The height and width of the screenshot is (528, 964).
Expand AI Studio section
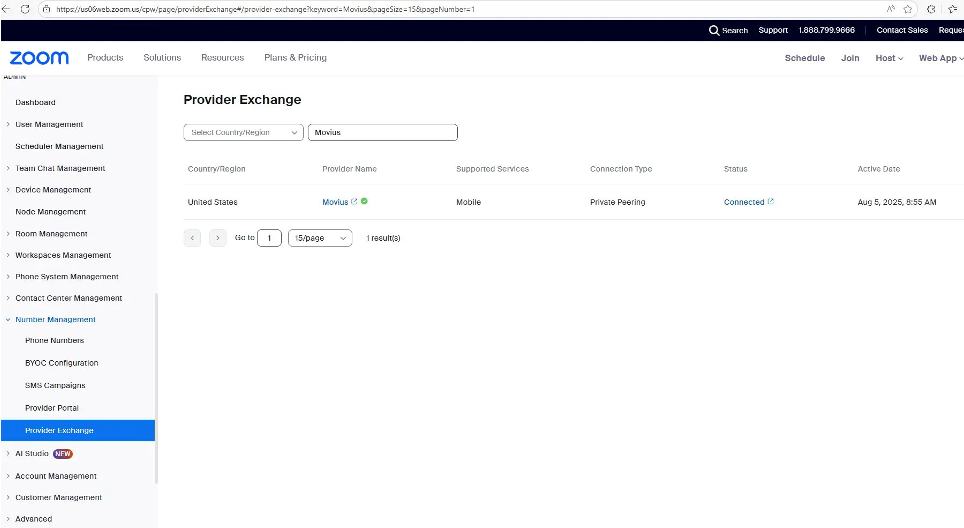(8, 454)
